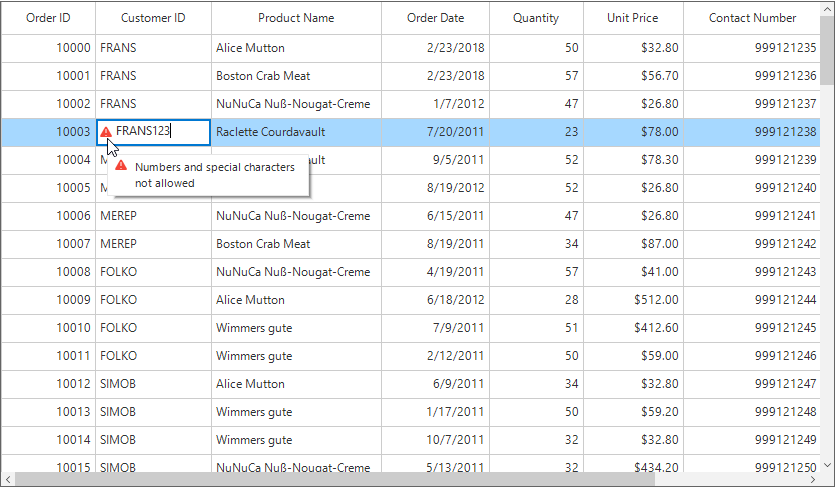The height and width of the screenshot is (496, 837).
Task: Click Wimmers gute in row 10010
Action: click(296, 328)
